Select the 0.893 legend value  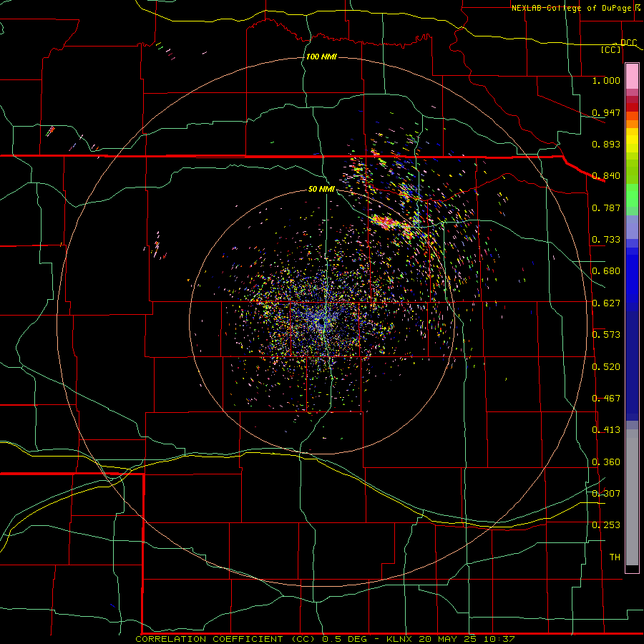(x=606, y=144)
